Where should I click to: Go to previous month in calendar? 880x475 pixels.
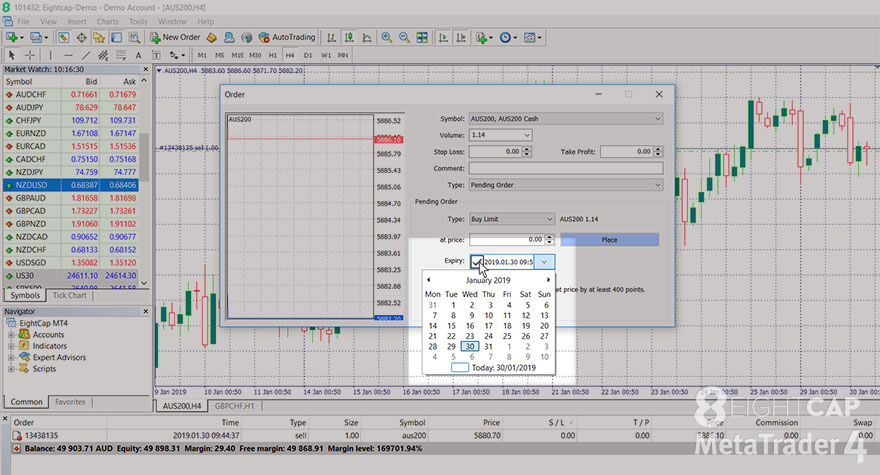(429, 280)
